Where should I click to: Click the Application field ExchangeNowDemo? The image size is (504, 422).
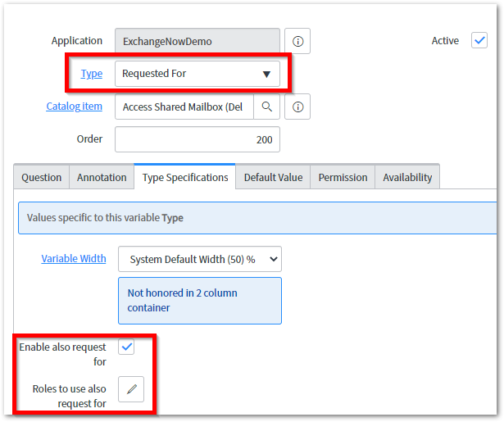pos(197,41)
